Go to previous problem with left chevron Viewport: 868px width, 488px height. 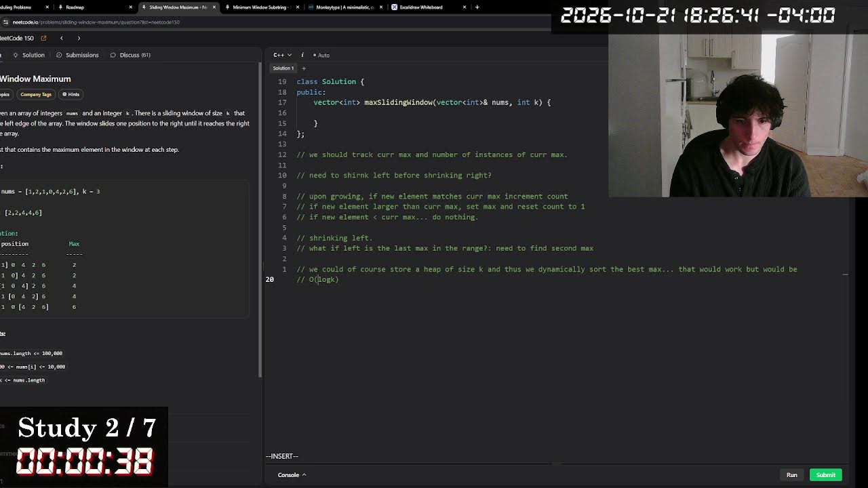[61, 38]
